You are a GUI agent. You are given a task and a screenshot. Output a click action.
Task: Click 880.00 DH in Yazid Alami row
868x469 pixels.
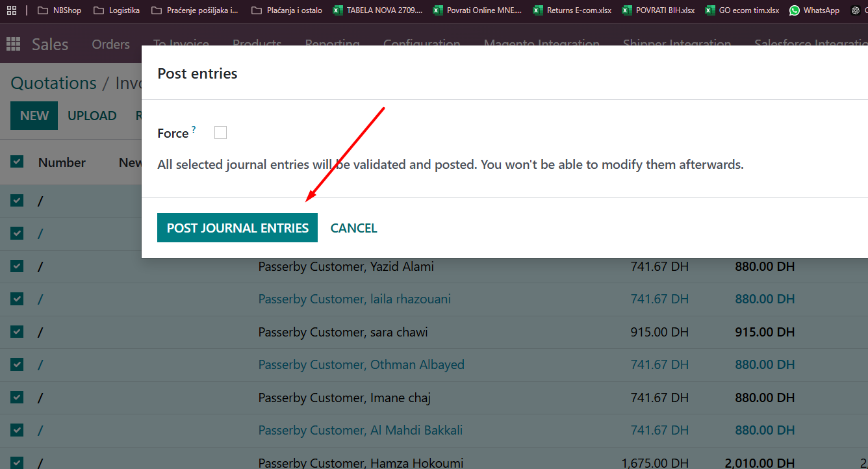click(765, 266)
